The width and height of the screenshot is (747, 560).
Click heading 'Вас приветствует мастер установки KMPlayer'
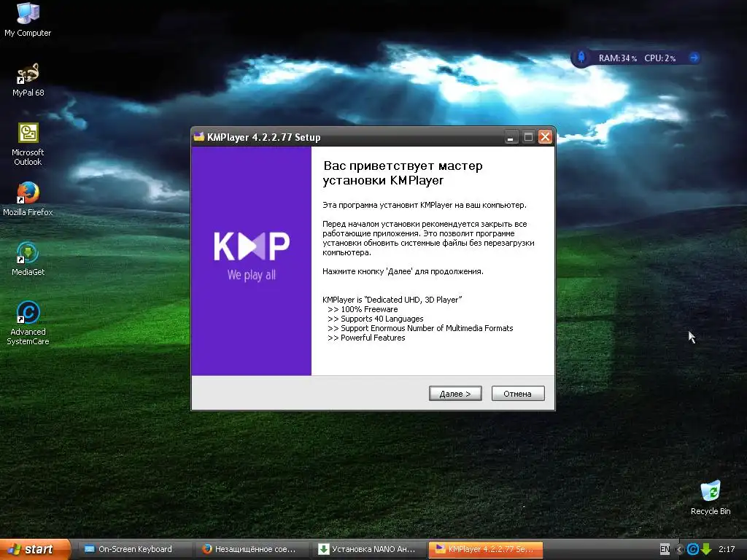403,173
